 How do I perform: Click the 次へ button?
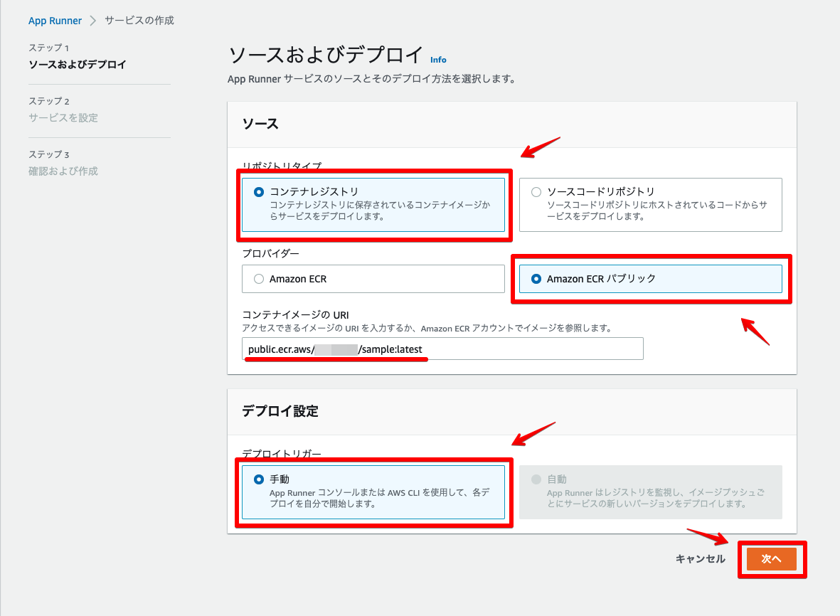[772, 560]
